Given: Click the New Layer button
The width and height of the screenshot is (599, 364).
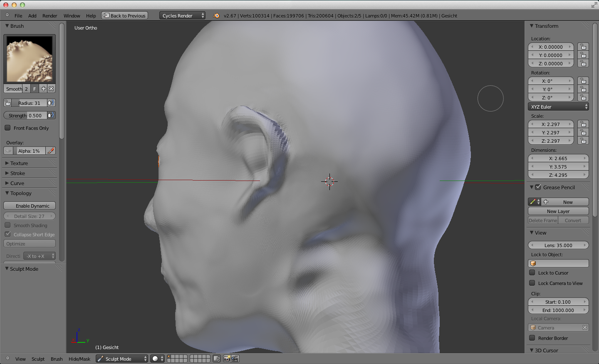Looking at the screenshot, I should (558, 211).
